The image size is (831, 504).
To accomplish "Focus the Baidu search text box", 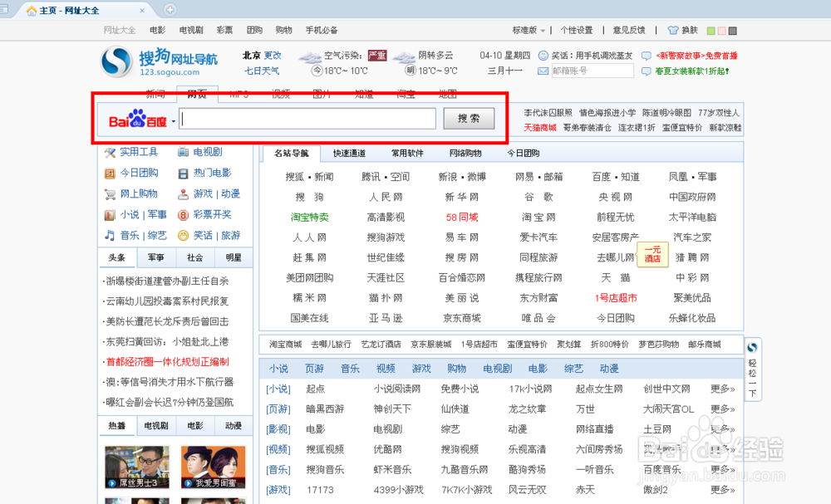I will (307, 119).
